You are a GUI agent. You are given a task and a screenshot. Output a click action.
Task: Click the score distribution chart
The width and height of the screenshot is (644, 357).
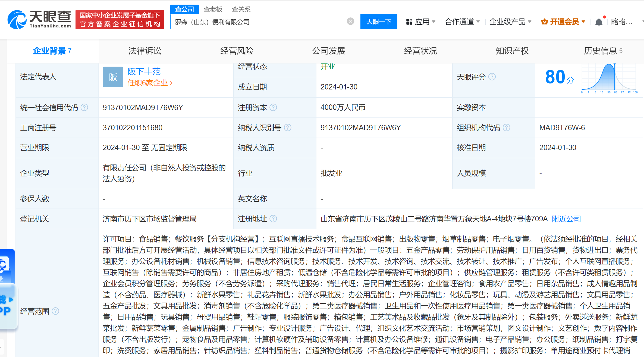[610, 79]
